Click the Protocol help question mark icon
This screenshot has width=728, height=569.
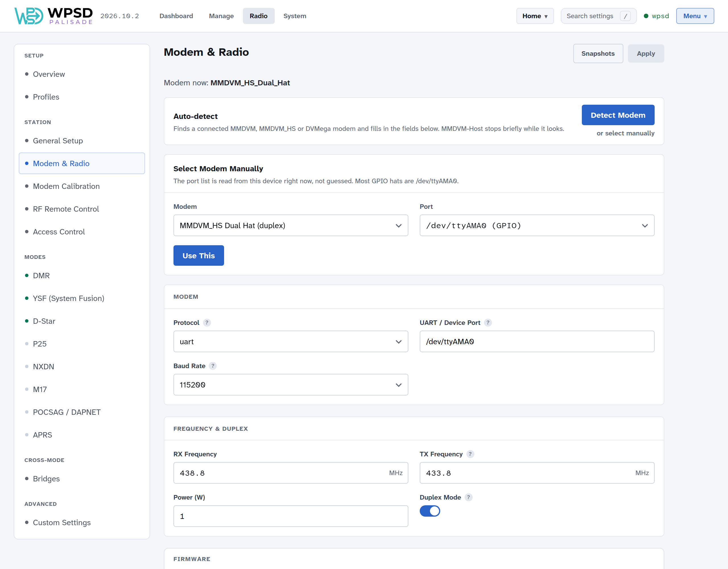(207, 323)
